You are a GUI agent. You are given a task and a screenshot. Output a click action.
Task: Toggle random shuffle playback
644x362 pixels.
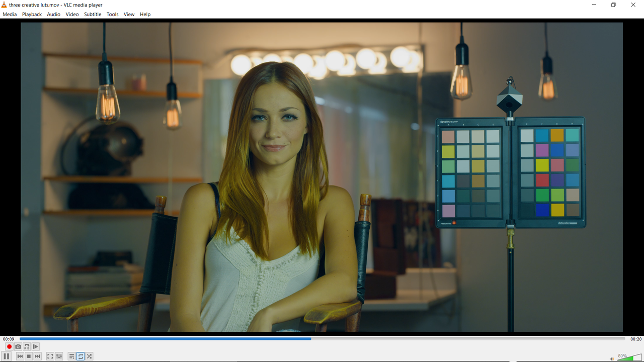pyautogui.click(x=89, y=356)
